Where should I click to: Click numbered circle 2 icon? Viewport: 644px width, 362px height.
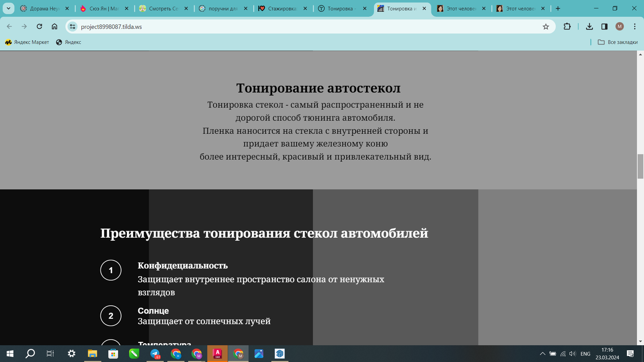point(111,316)
